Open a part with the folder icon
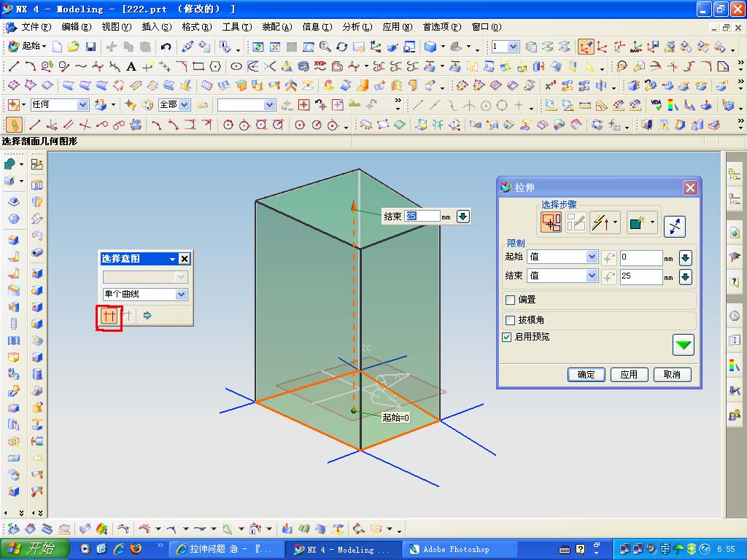This screenshot has width=747, height=560. (74, 47)
